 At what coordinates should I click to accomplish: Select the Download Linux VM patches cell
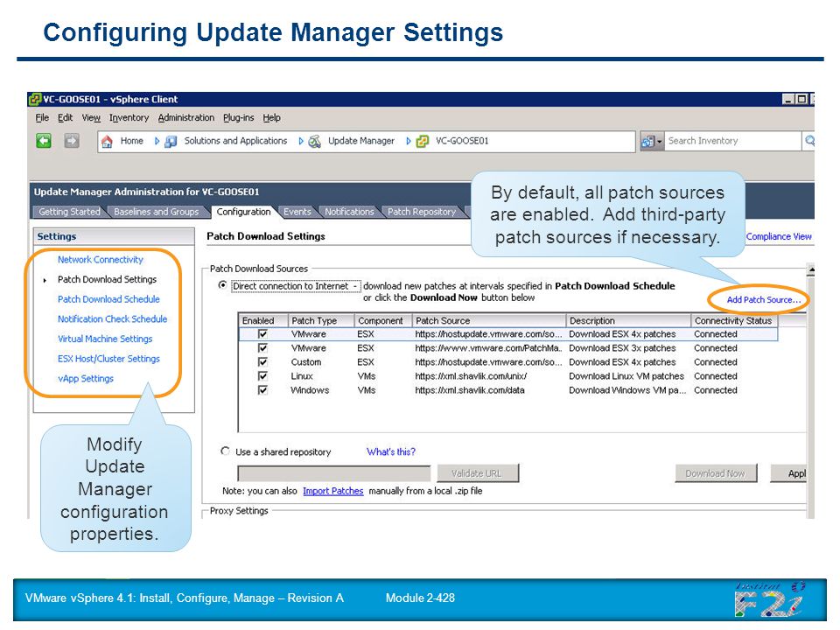coord(626,376)
